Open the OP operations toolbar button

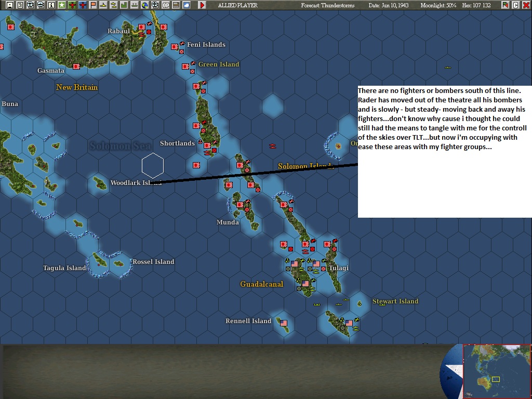[166, 5]
